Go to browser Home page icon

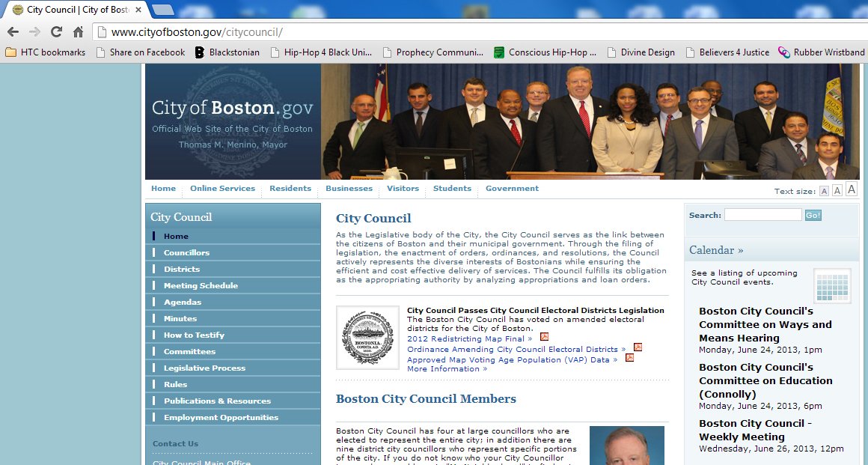tap(78, 32)
